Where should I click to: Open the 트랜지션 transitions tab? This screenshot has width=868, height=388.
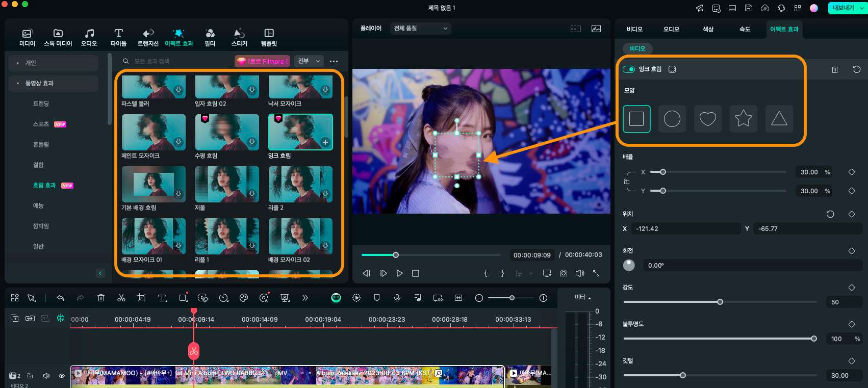[148, 38]
